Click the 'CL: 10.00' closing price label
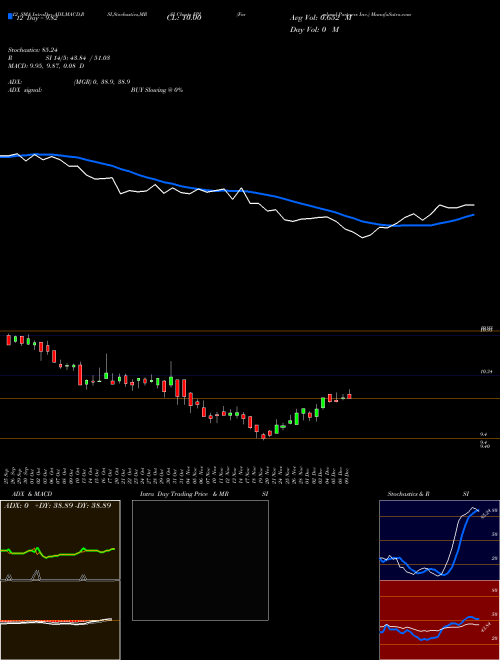 click(x=184, y=18)
